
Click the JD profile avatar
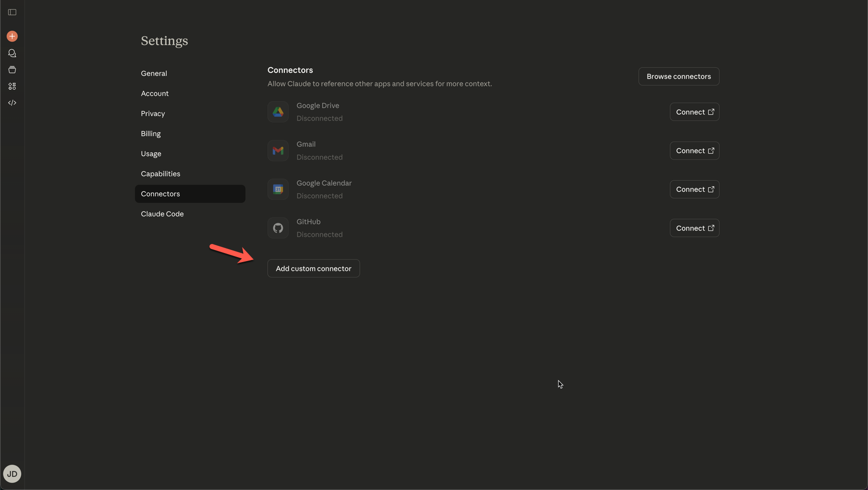pyautogui.click(x=12, y=473)
